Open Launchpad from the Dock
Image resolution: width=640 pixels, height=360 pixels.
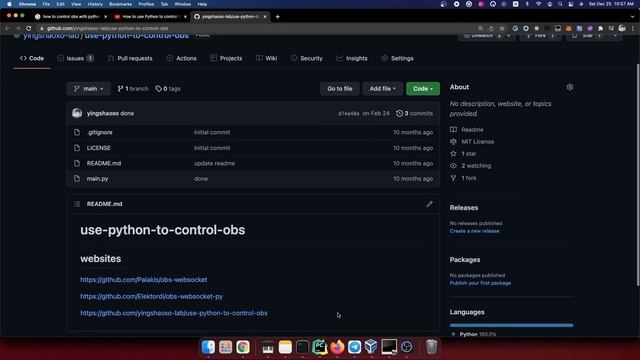[x=225, y=347]
